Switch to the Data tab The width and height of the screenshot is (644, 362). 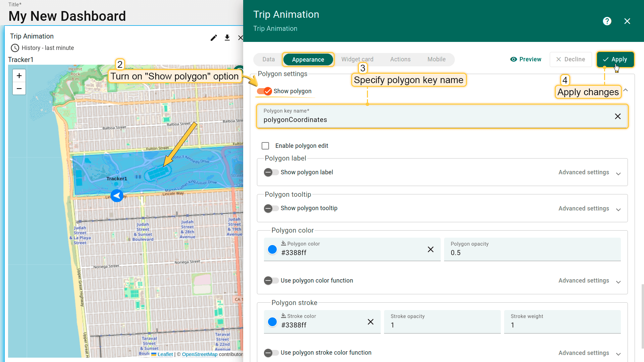[x=268, y=59]
